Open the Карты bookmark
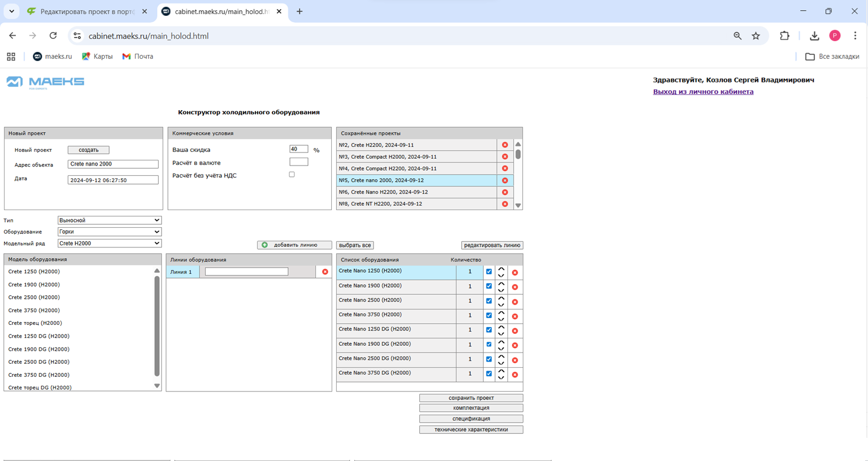The image size is (868, 461). [97, 56]
